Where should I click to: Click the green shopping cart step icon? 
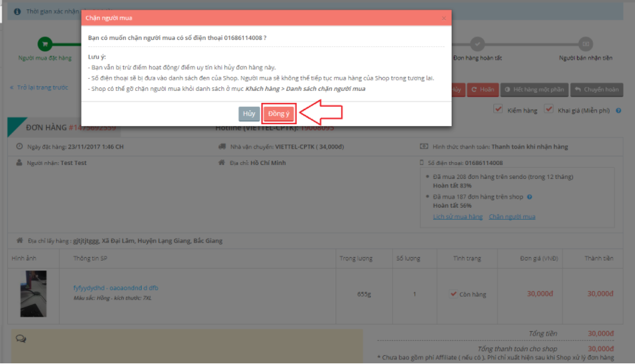pos(45,45)
